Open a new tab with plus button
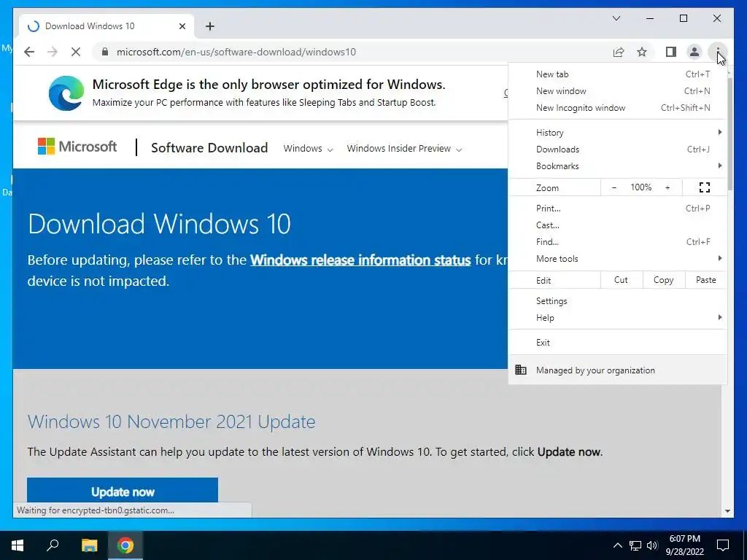 (x=210, y=26)
